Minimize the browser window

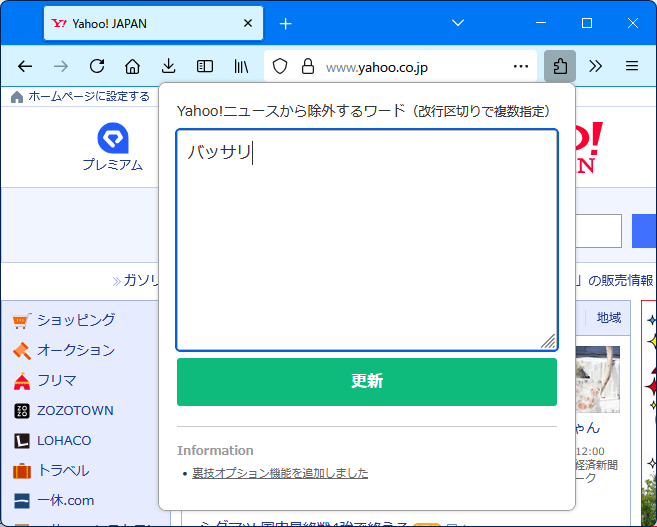(541, 23)
